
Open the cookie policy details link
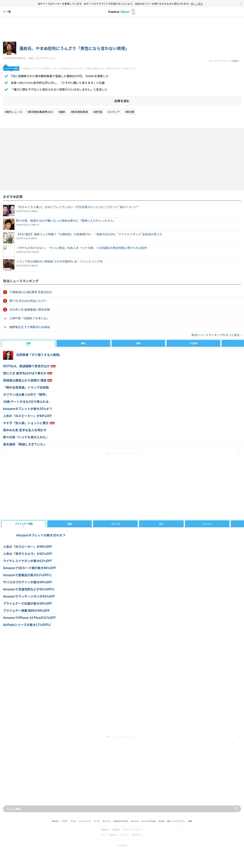197,4
